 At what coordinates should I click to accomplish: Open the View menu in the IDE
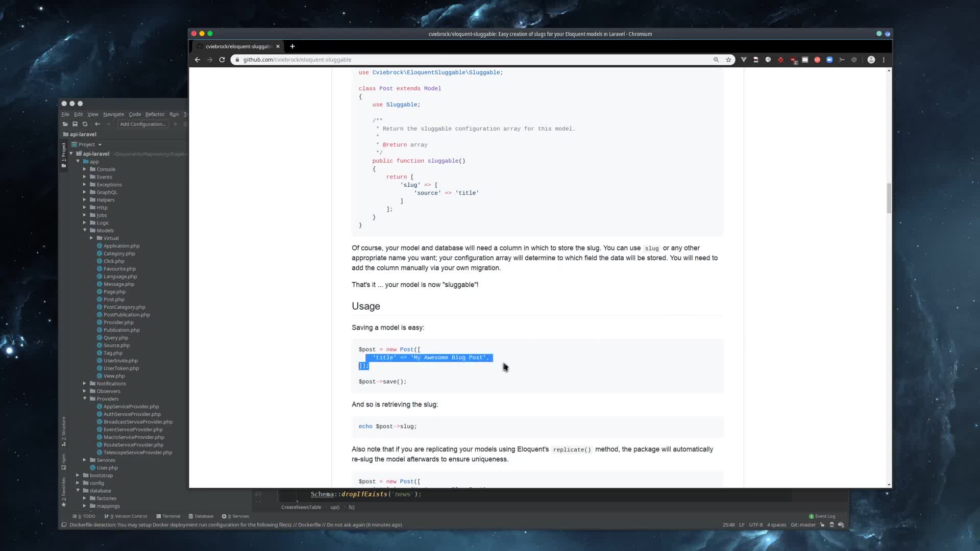pyautogui.click(x=93, y=114)
